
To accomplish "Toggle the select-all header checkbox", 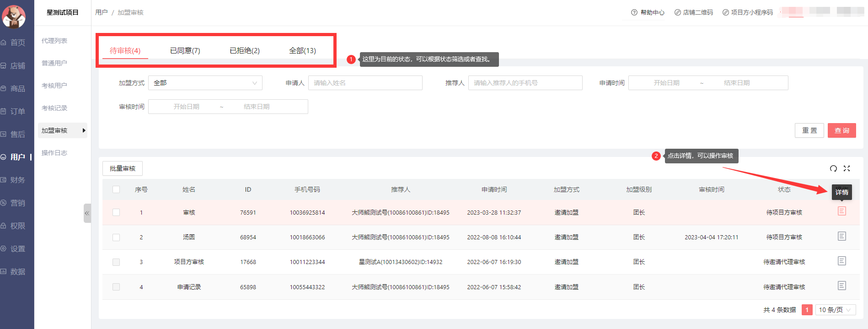I will 116,189.
